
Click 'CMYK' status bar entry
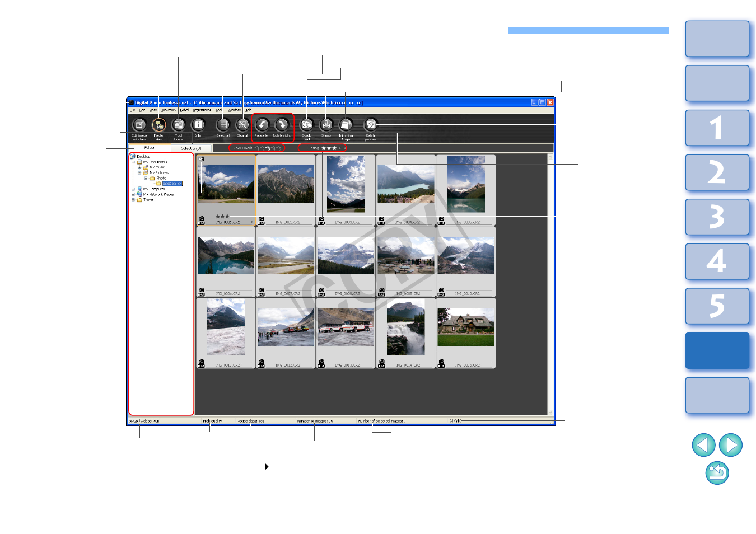(x=455, y=421)
